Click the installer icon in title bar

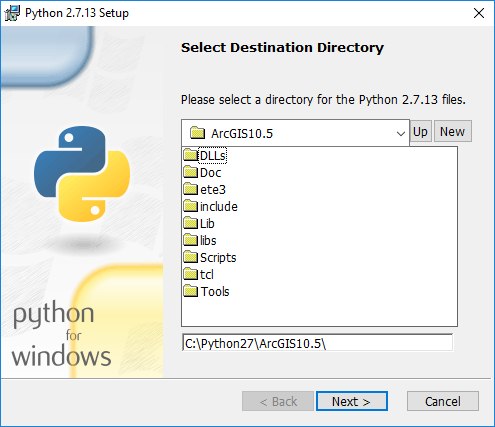click(12, 13)
